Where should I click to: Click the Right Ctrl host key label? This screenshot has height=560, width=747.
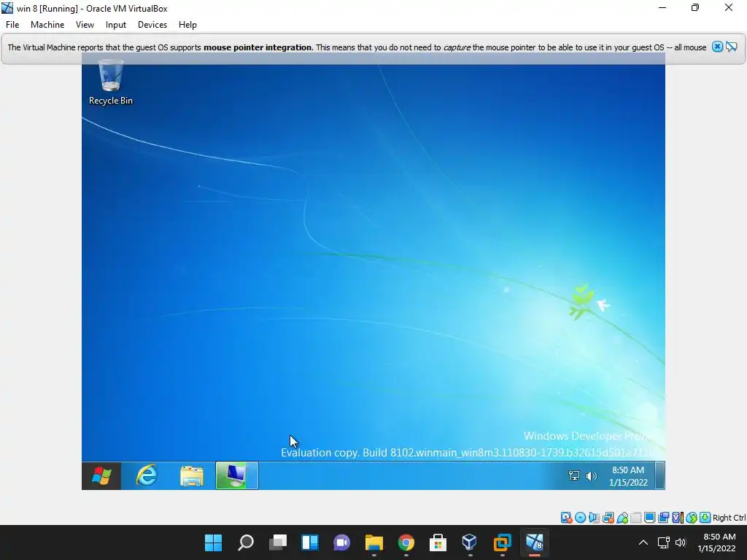click(x=729, y=518)
